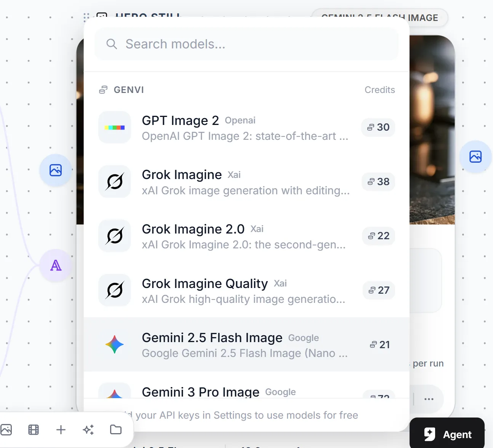
Task: Click the Credits column label
Action: pyautogui.click(x=380, y=90)
